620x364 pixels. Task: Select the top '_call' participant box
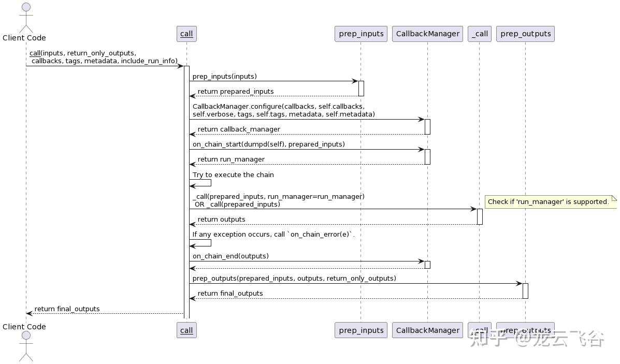click(x=480, y=34)
